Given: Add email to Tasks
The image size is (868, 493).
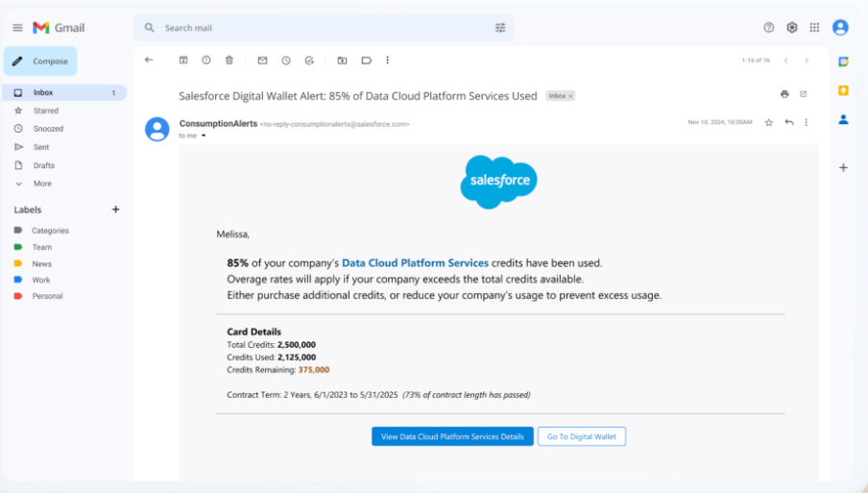Looking at the screenshot, I should coord(309,61).
